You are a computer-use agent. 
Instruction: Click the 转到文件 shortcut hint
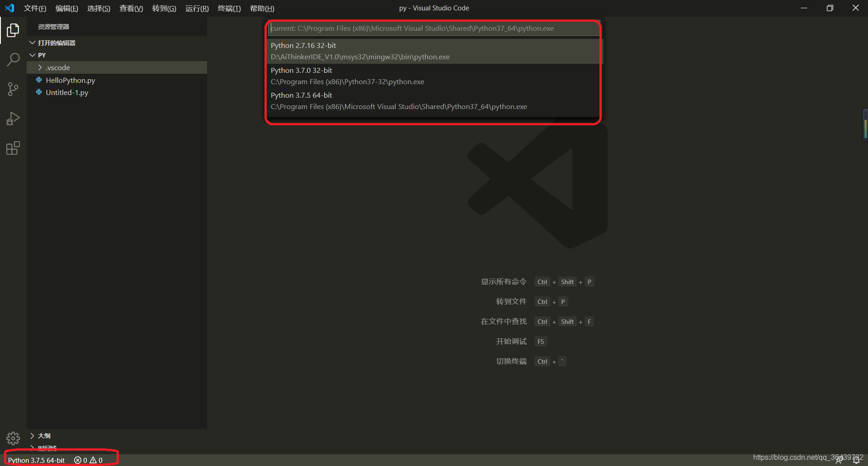[511, 302]
